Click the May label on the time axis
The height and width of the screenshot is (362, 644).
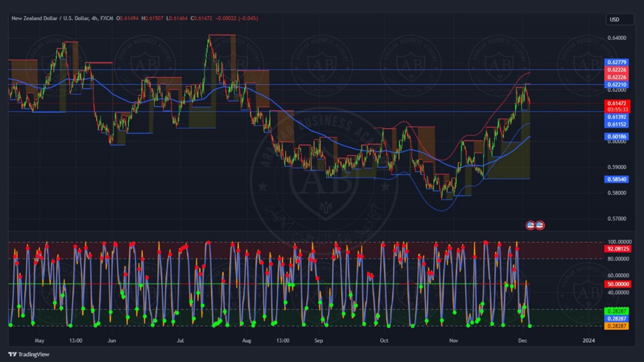click(39, 341)
